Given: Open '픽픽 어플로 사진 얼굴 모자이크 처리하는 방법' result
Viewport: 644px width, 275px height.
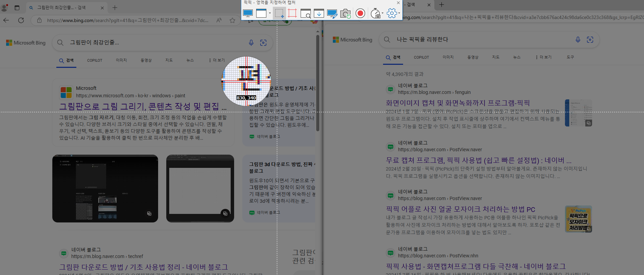Looking at the screenshot, I should point(460,209).
